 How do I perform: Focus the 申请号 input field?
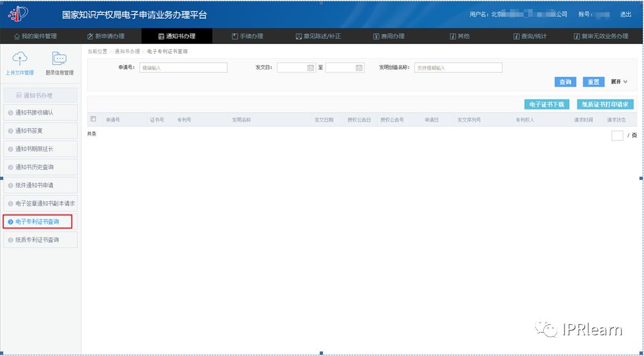point(183,68)
